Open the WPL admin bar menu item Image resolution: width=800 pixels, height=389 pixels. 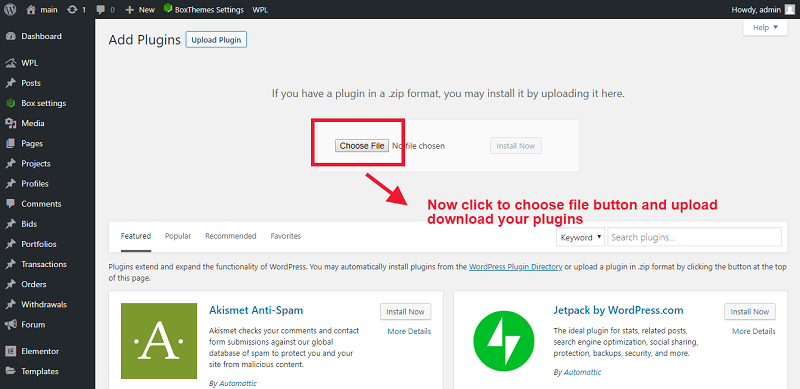(260, 10)
